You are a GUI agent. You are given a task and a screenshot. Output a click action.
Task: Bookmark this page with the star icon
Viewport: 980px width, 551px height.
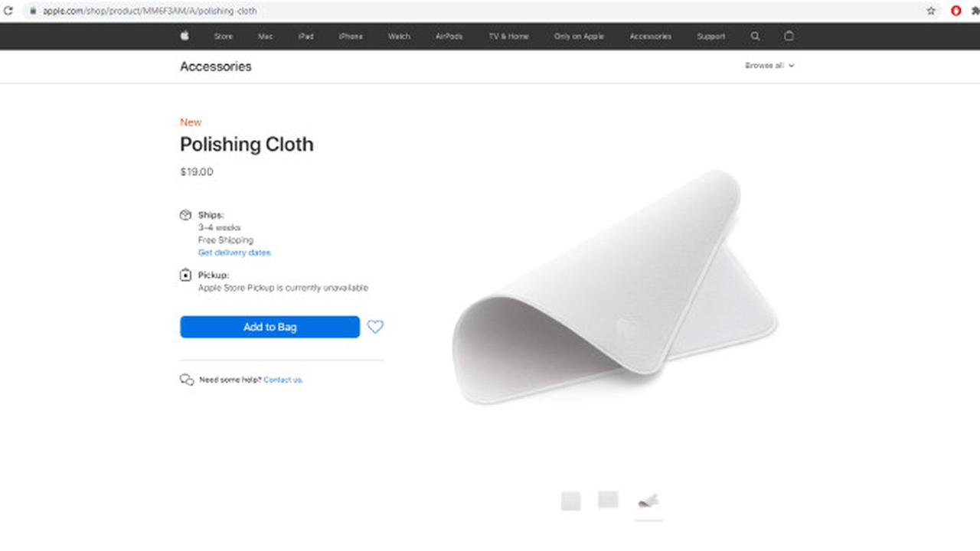[x=931, y=11]
